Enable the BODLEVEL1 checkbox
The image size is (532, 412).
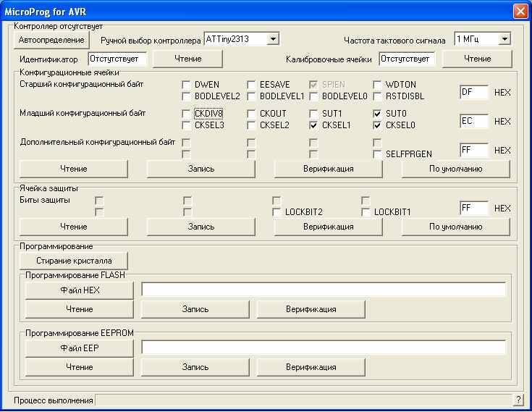point(251,96)
